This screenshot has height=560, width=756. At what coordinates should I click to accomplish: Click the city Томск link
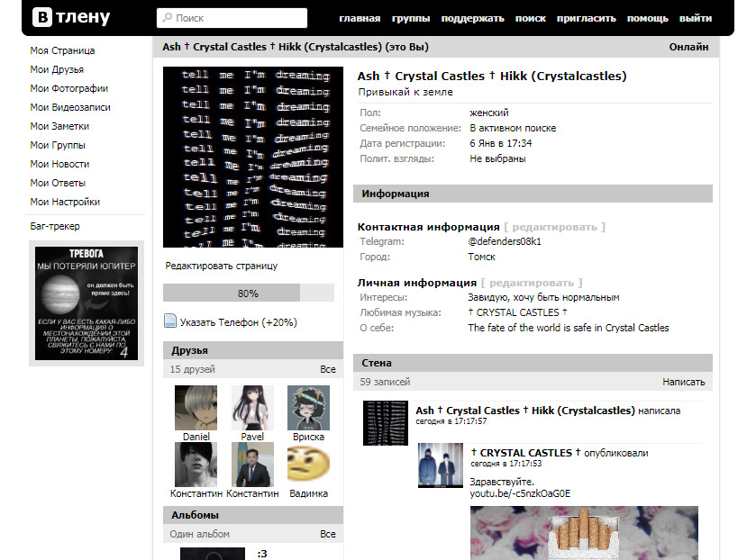point(482,257)
